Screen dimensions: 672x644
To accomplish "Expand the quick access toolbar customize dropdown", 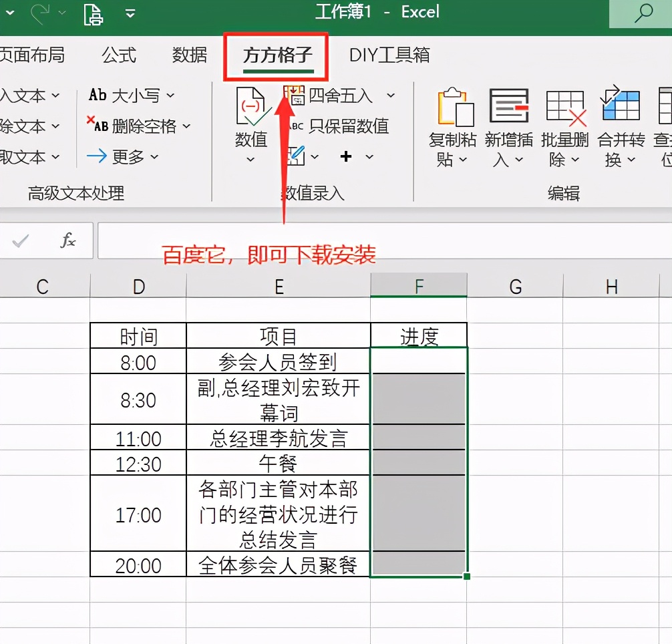I will coord(129,12).
